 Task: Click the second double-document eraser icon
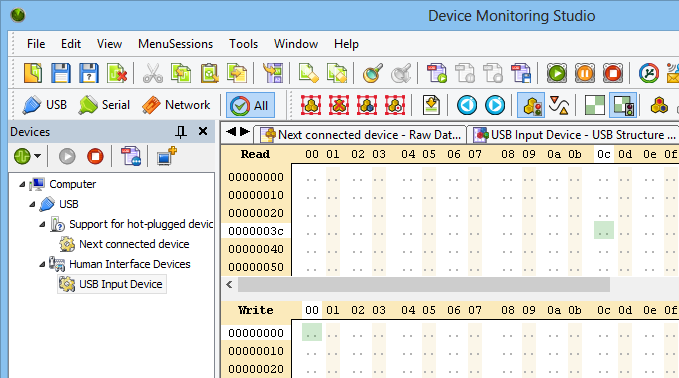pos(337,73)
